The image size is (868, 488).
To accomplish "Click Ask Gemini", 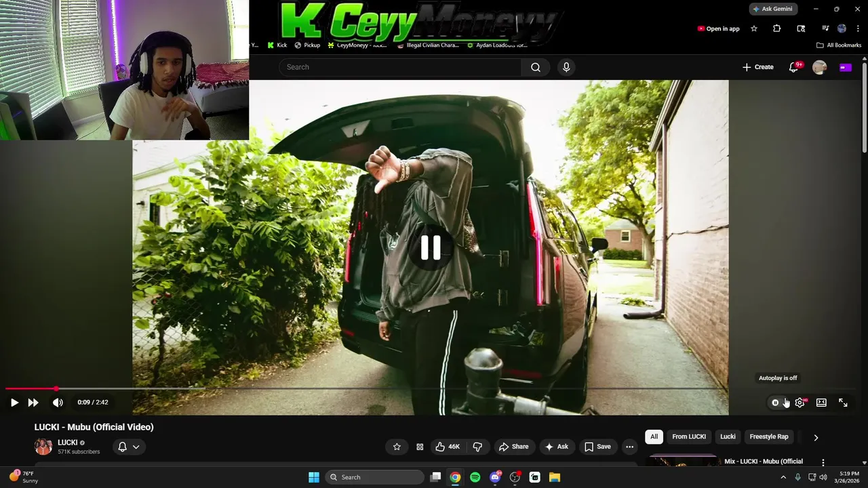I will pyautogui.click(x=773, y=9).
